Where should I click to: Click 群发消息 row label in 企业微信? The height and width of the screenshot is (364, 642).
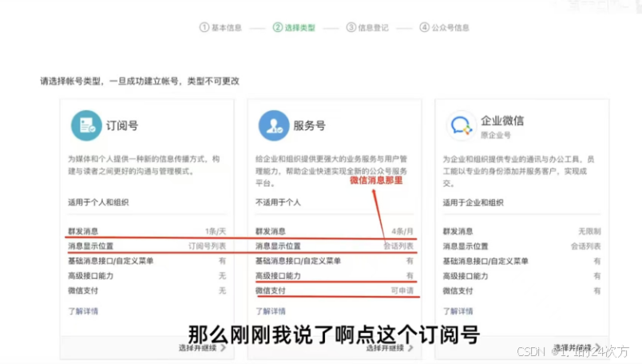point(458,231)
